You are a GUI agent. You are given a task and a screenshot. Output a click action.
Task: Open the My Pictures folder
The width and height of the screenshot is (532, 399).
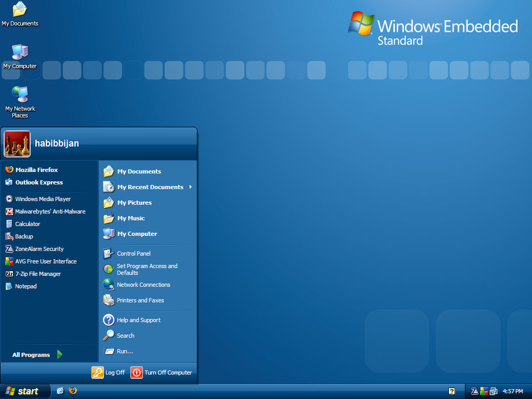click(x=148, y=203)
